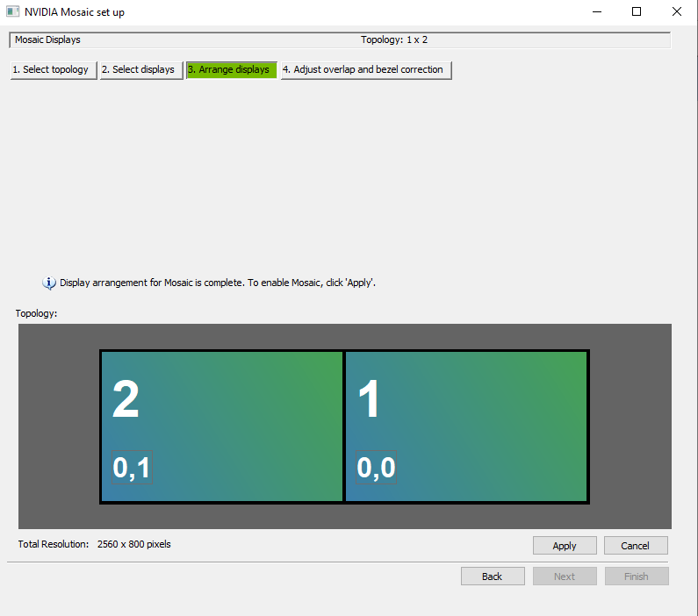
Task: Switch to the Arrange displays tab
Action: pyautogui.click(x=231, y=70)
